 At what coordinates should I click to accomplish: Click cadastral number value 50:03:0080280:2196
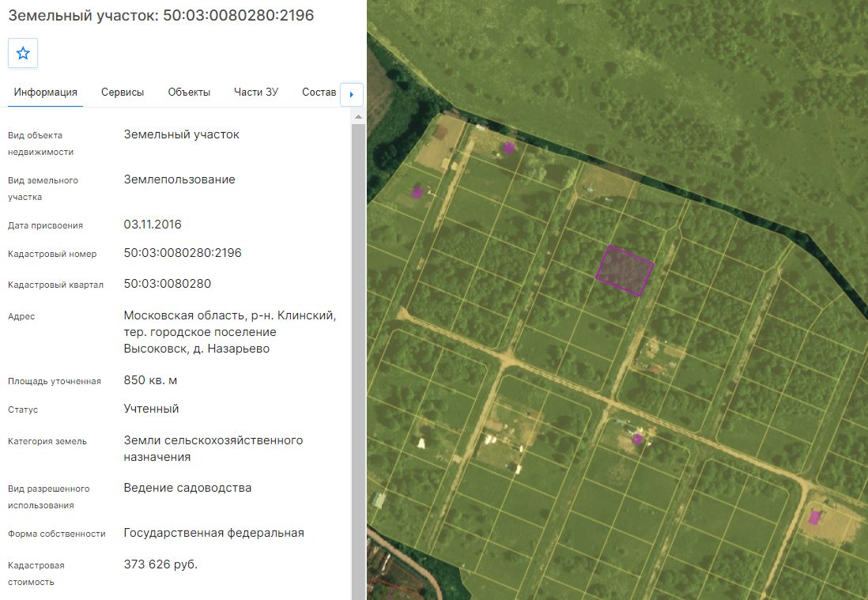click(x=183, y=253)
